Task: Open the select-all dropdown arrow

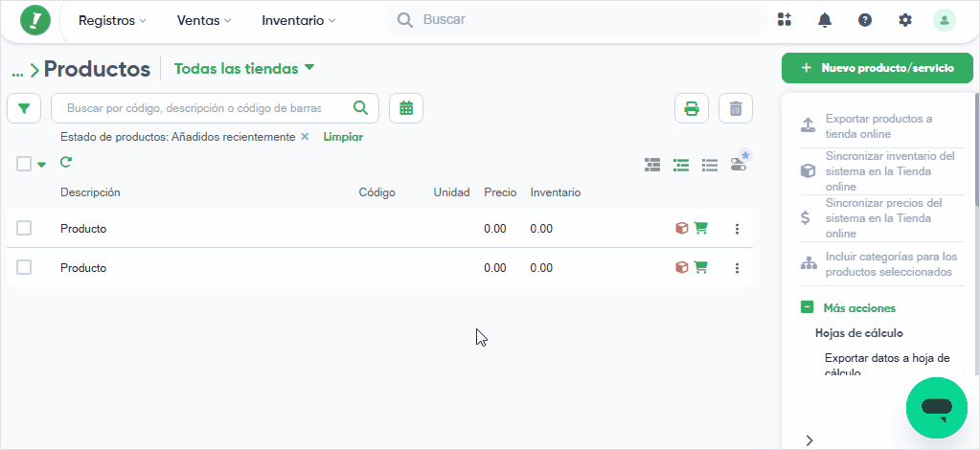Action: click(41, 165)
